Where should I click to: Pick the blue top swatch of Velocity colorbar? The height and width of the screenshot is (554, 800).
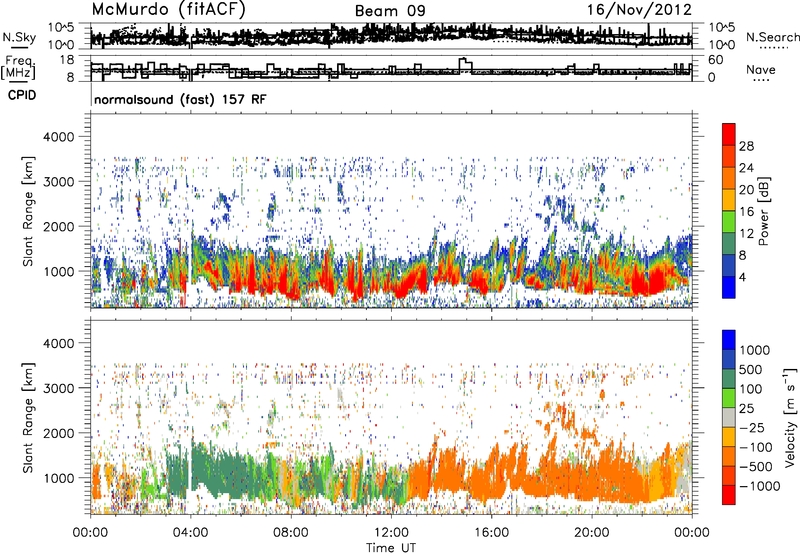tap(729, 340)
